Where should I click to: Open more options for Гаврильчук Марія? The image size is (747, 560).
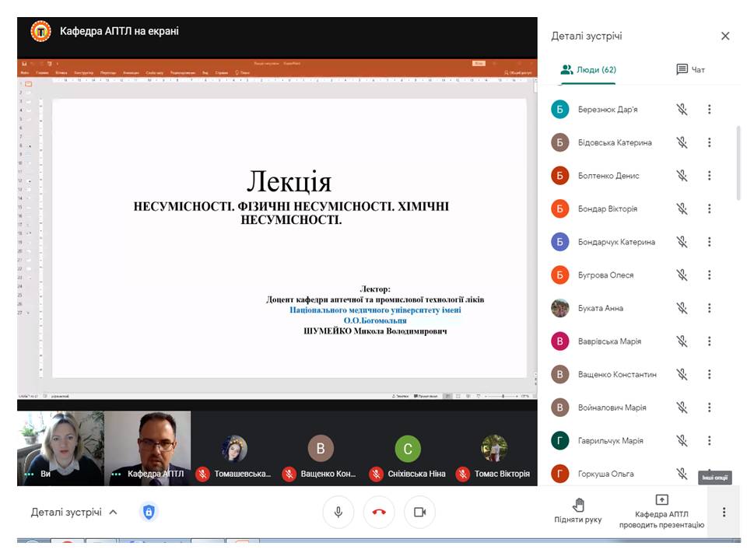point(710,440)
